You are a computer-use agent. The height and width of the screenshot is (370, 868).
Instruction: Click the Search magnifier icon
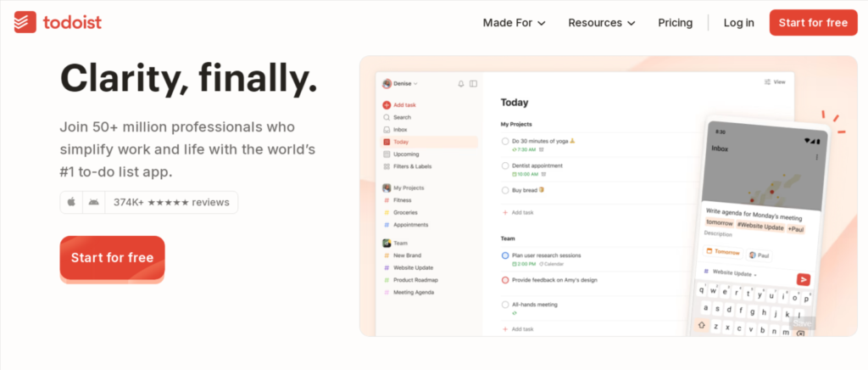coord(387,117)
